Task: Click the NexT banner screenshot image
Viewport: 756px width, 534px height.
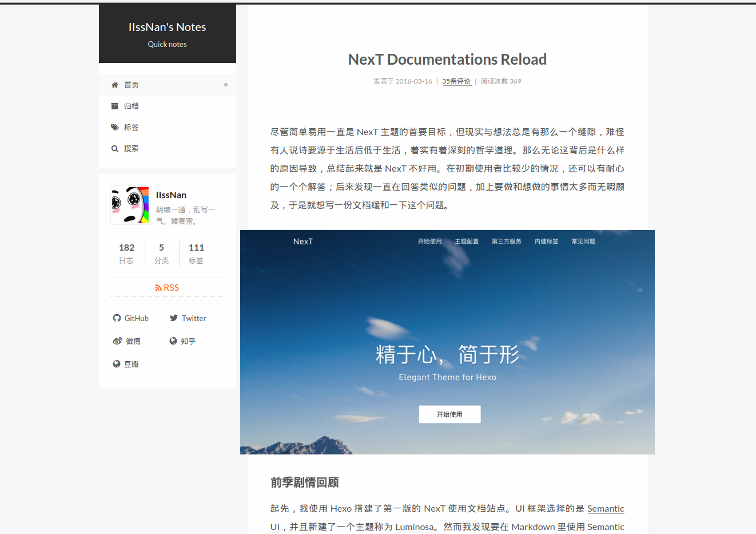Action: pos(447,342)
